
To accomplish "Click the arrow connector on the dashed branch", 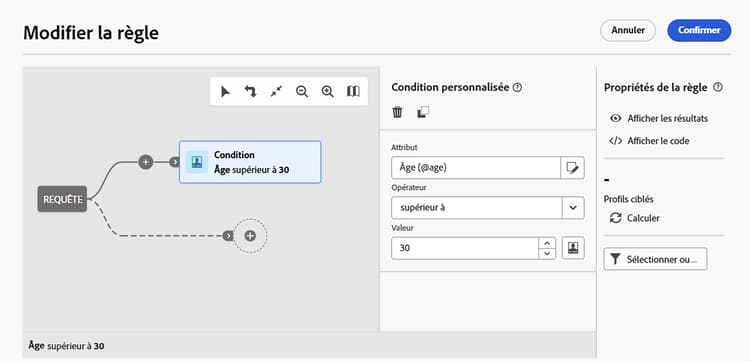I will click(228, 235).
